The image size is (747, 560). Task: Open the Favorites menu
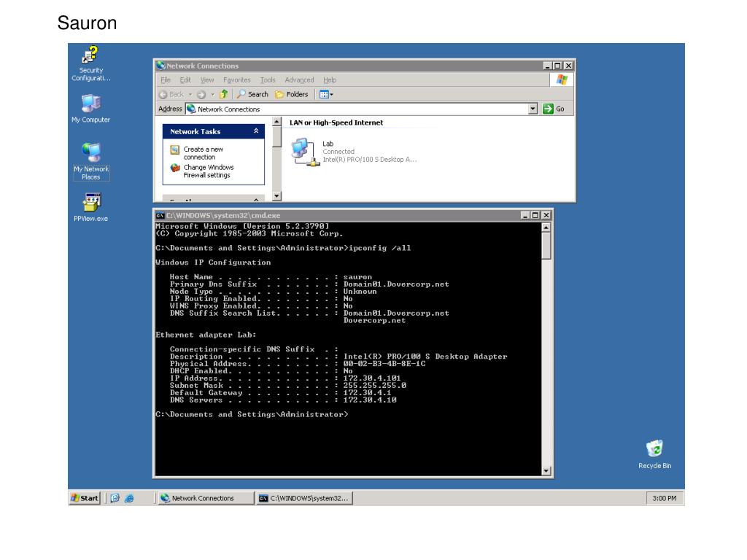point(237,80)
